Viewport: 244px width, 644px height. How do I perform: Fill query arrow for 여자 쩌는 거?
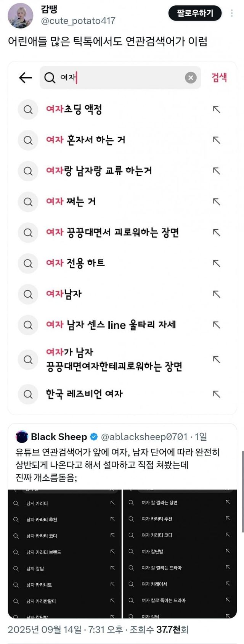pyautogui.click(x=217, y=202)
